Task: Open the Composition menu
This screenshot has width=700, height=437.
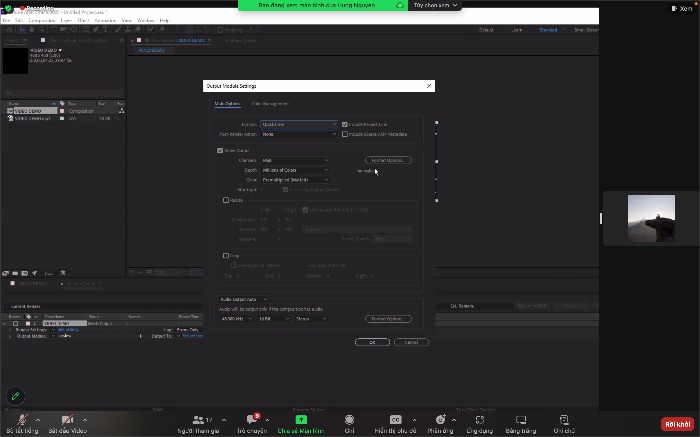Action: [42, 21]
